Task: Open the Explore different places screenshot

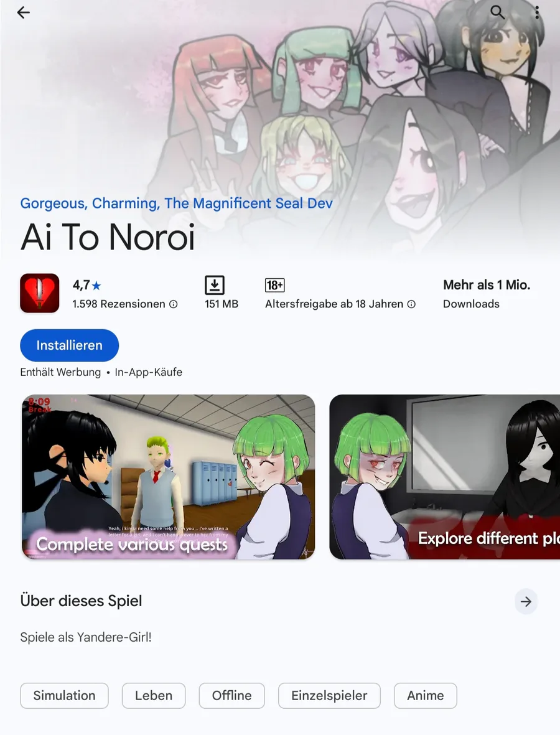Action: (x=445, y=477)
